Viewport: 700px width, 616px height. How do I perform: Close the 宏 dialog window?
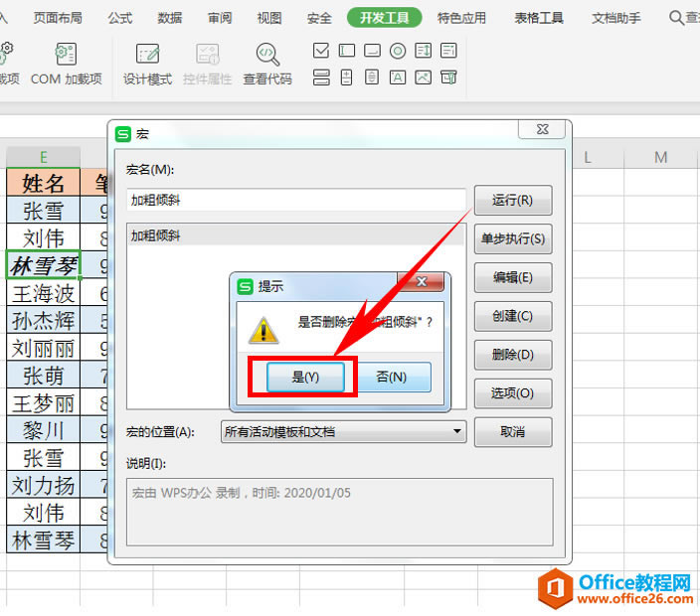pyautogui.click(x=542, y=129)
